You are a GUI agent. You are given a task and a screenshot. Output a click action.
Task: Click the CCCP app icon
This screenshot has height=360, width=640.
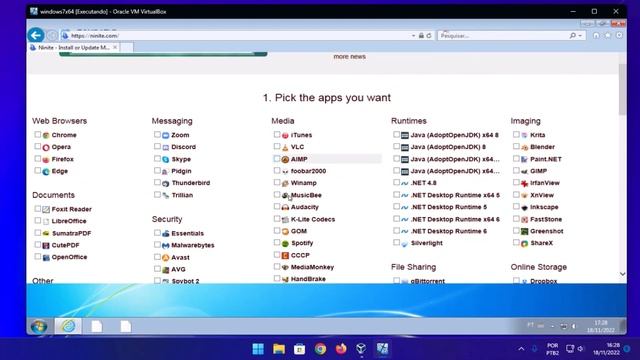click(285, 256)
